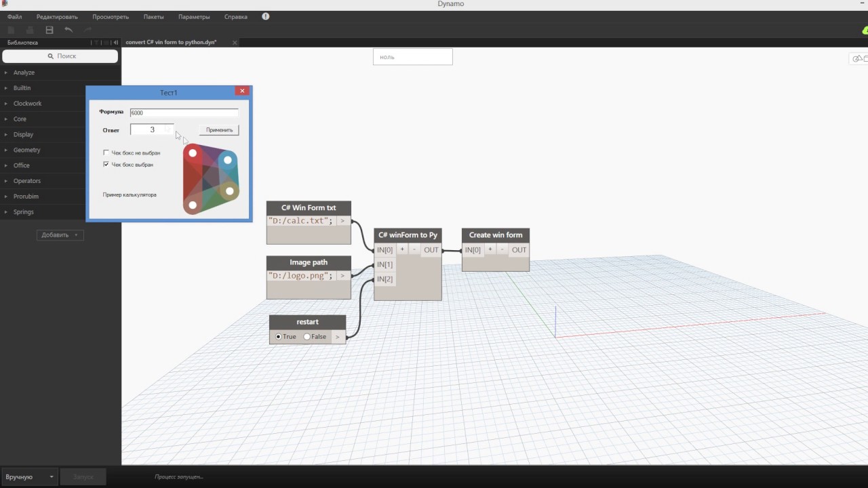The image size is (868, 488).
Task: Click the Запуск run button
Action: [83, 477]
